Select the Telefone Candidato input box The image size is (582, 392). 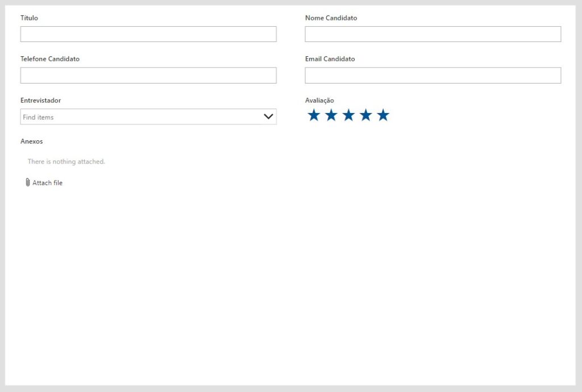(x=148, y=76)
